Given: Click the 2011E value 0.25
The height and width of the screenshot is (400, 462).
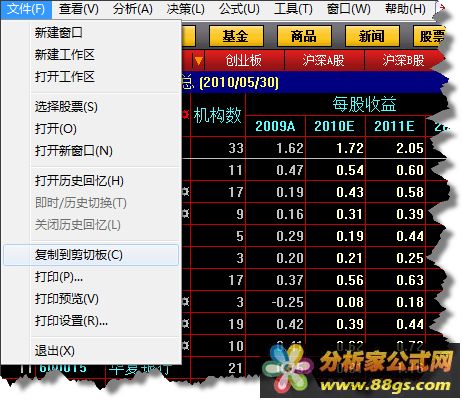Looking at the screenshot, I should (410, 258).
